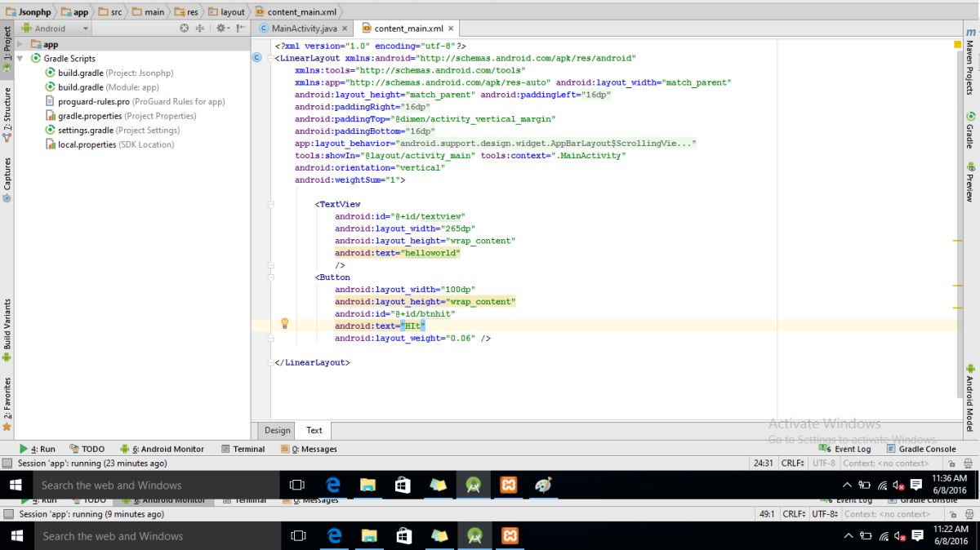Close the content_main.xml editor tab
The height and width of the screenshot is (550, 980).
tap(451, 29)
